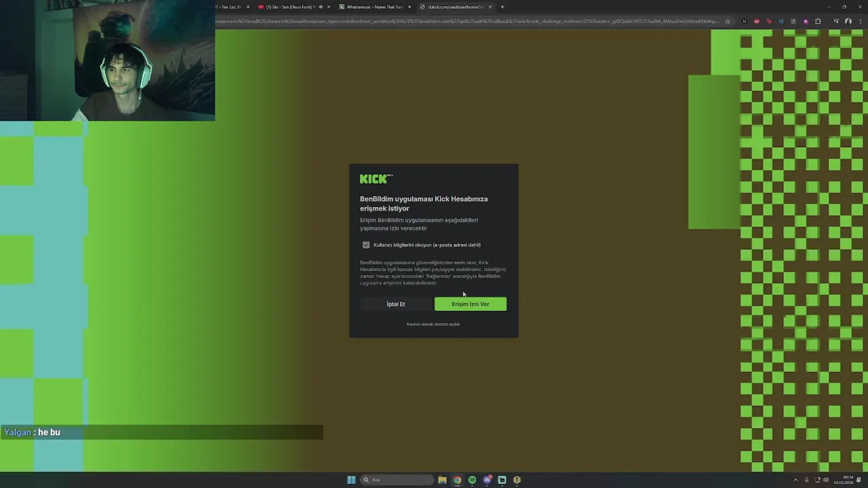Click the red ad-blocker extension icon

pos(757,21)
